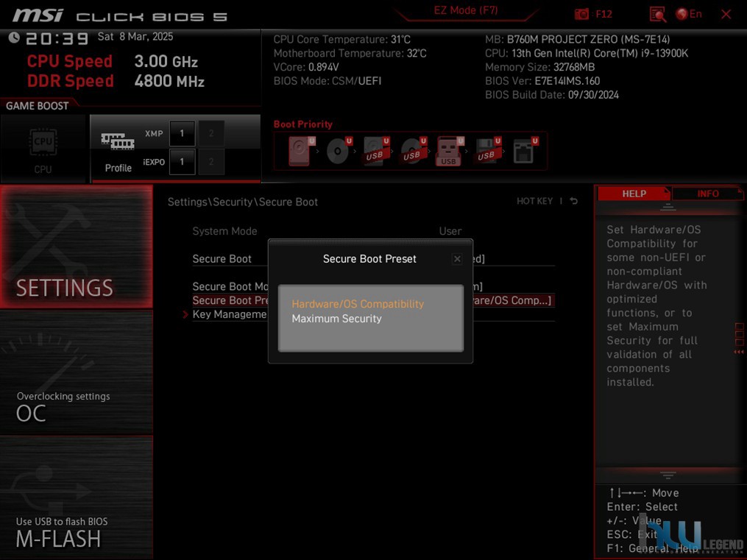Switch to the INFO tab

708,194
